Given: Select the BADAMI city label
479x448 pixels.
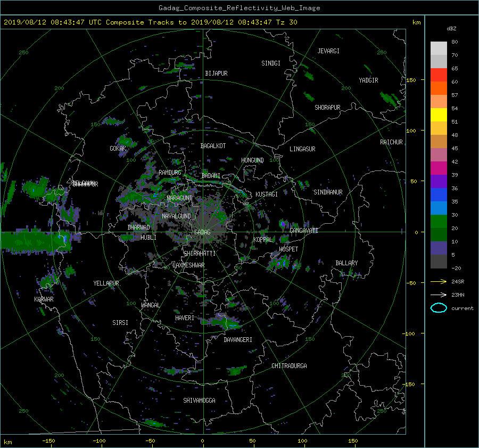Looking at the screenshot, I should [211, 176].
